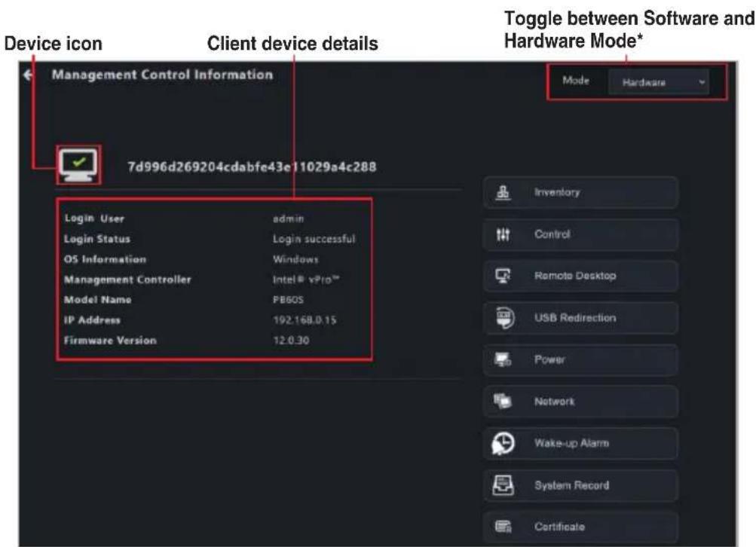
Task: Launch Remote Desktop
Action: coord(581,276)
